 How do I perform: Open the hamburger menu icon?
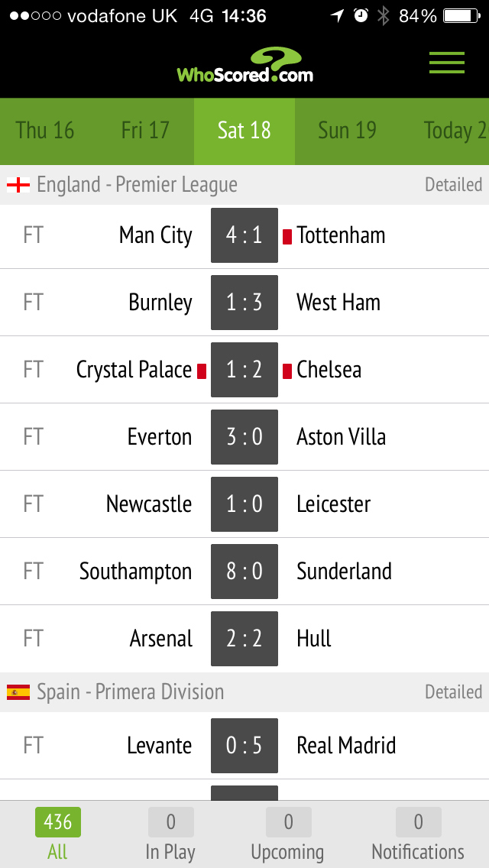(447, 63)
